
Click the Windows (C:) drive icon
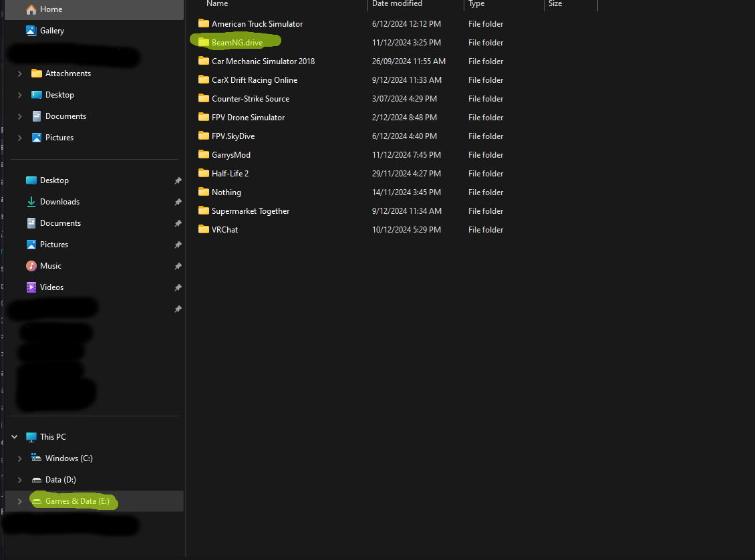pos(37,458)
